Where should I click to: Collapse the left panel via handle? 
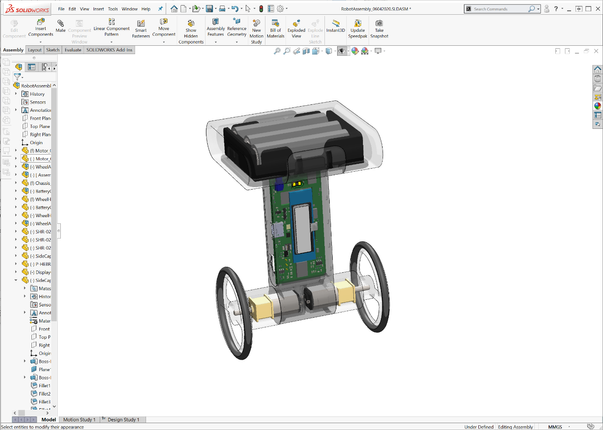tap(59, 231)
